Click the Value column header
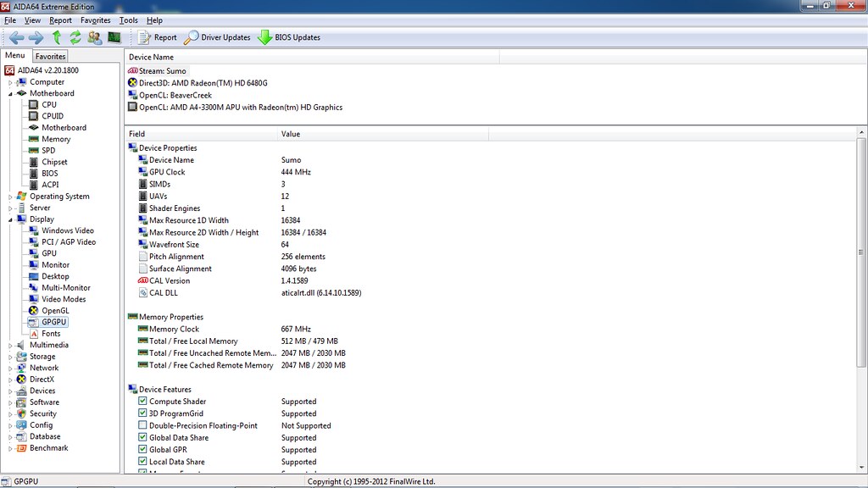868x488 pixels. [383, 134]
